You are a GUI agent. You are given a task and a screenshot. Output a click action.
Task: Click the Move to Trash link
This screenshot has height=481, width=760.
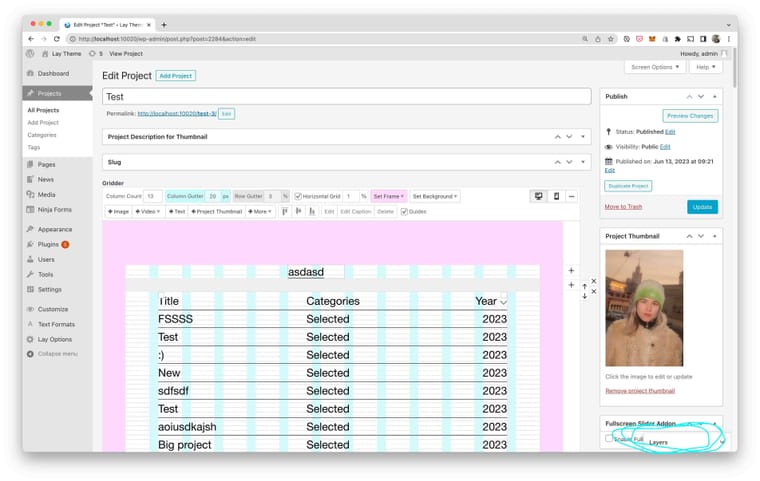coord(624,206)
